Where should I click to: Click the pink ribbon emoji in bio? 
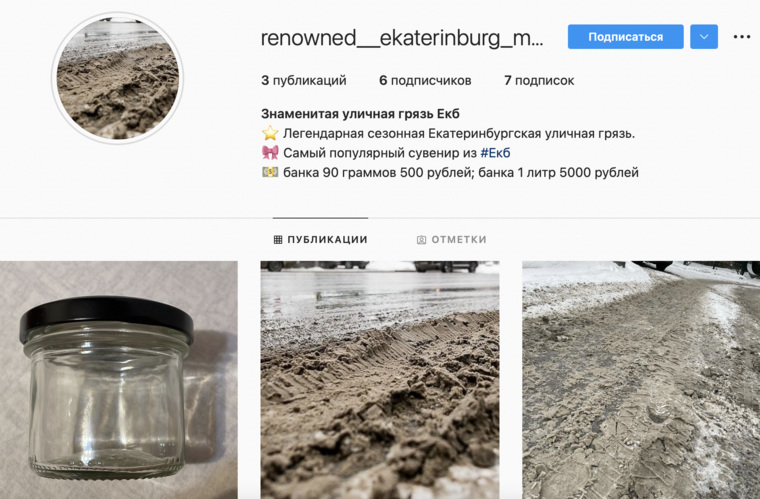click(270, 153)
